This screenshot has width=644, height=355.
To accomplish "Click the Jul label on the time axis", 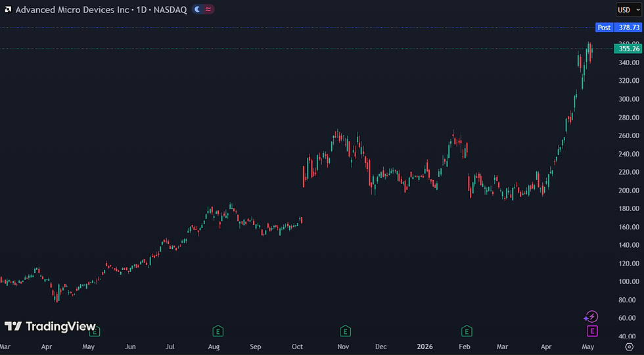I will point(170,347).
